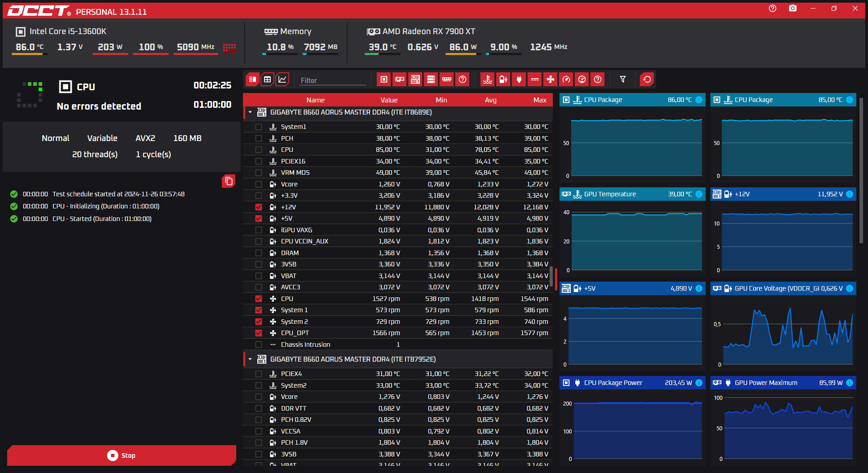Viewport: 868px width, 473px height.
Task: Toggle the temperature sensor filter icon
Action: (488, 80)
